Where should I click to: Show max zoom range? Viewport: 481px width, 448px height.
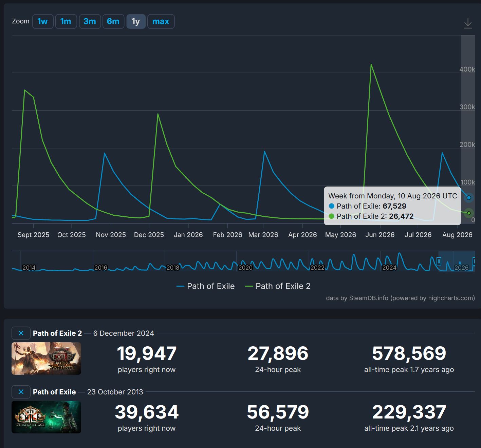pyautogui.click(x=161, y=21)
